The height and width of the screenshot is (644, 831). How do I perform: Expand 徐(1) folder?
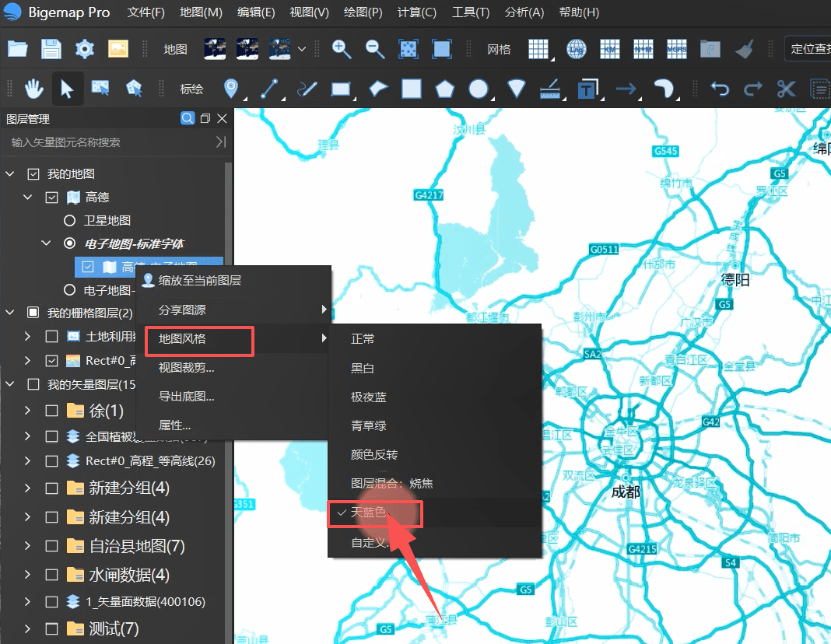27,411
